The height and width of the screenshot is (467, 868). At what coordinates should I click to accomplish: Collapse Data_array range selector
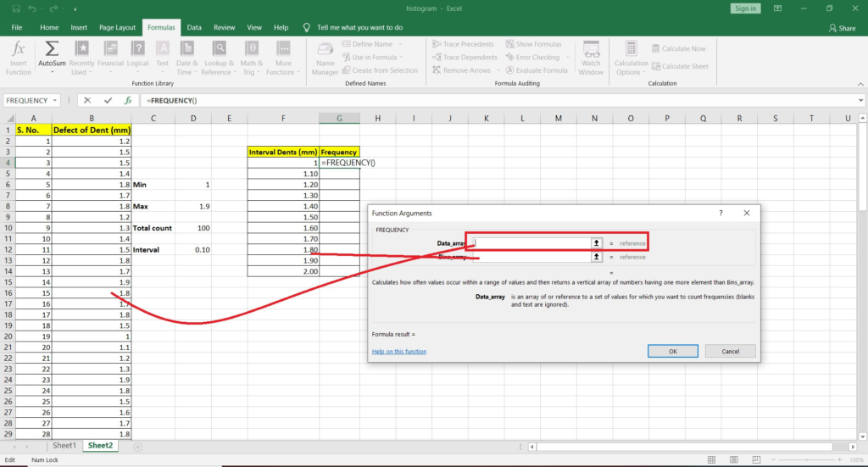point(596,243)
